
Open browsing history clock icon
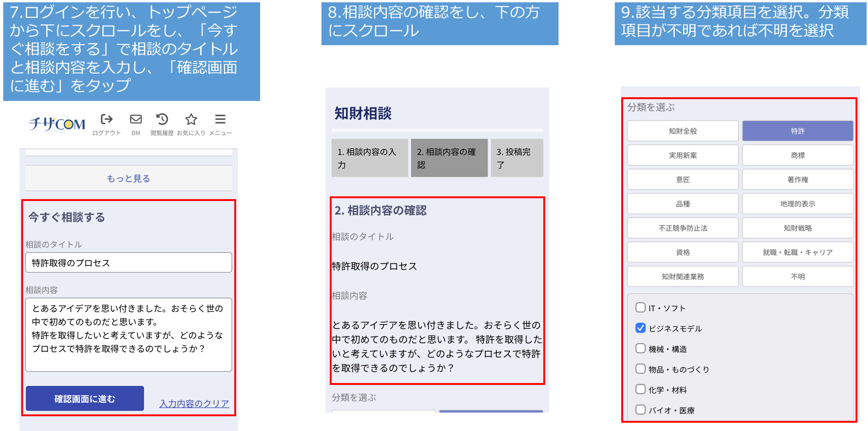tap(162, 120)
